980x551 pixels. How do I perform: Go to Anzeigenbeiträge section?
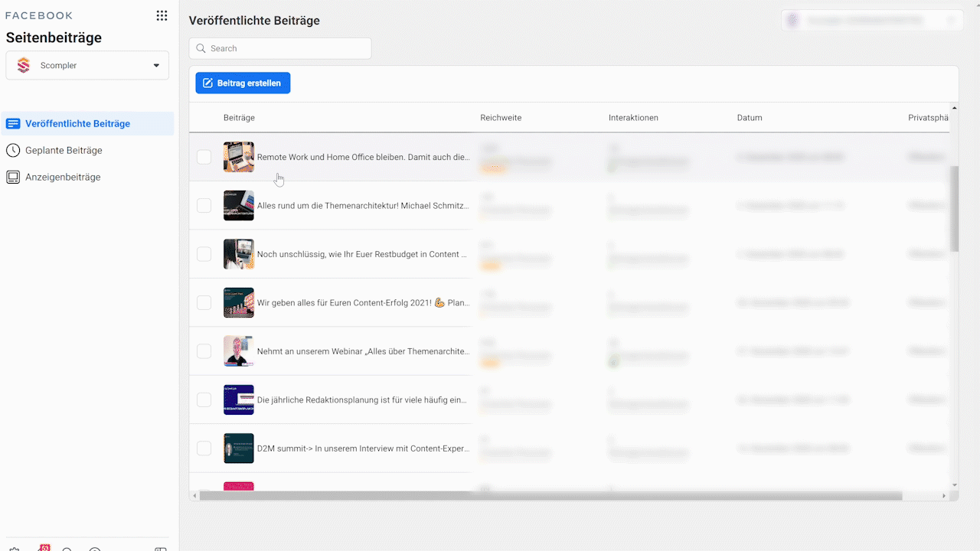click(x=63, y=178)
